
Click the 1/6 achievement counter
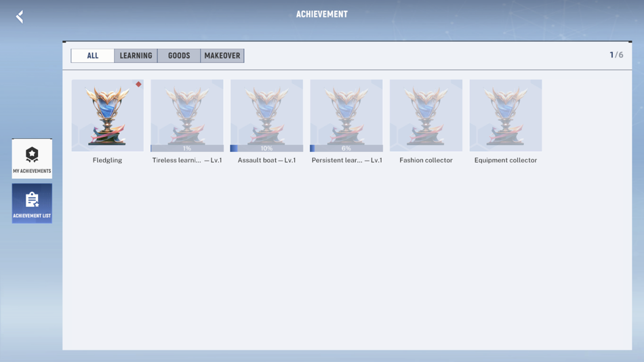tap(616, 55)
